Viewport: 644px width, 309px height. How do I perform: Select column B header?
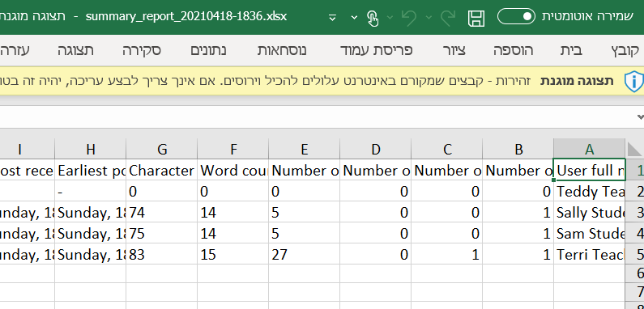[x=518, y=149]
